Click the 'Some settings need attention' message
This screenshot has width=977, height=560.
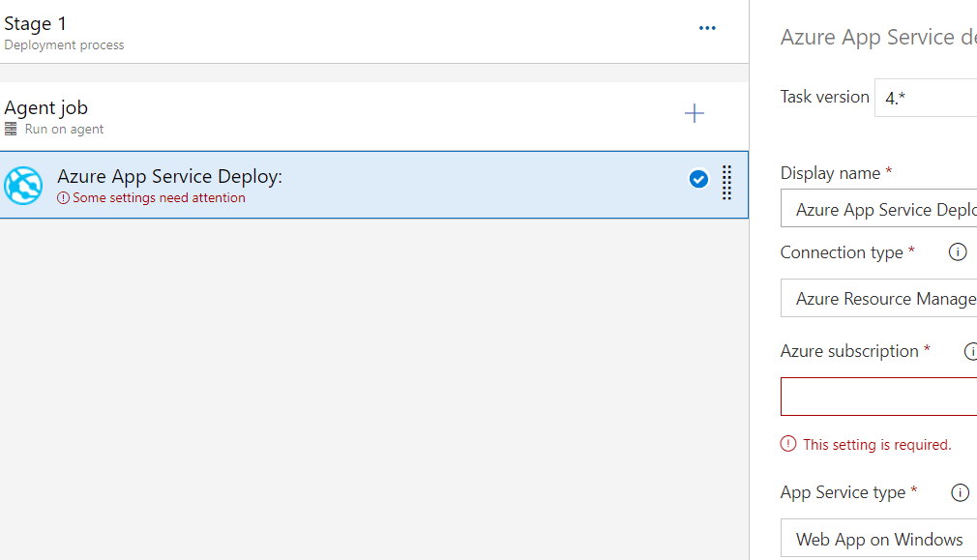(x=159, y=198)
